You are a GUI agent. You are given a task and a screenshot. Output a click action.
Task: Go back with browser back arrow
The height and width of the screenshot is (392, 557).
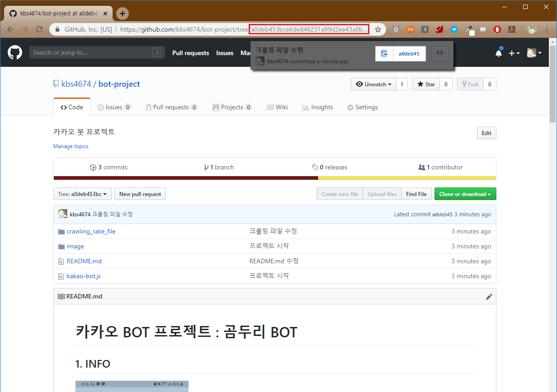(x=10, y=29)
